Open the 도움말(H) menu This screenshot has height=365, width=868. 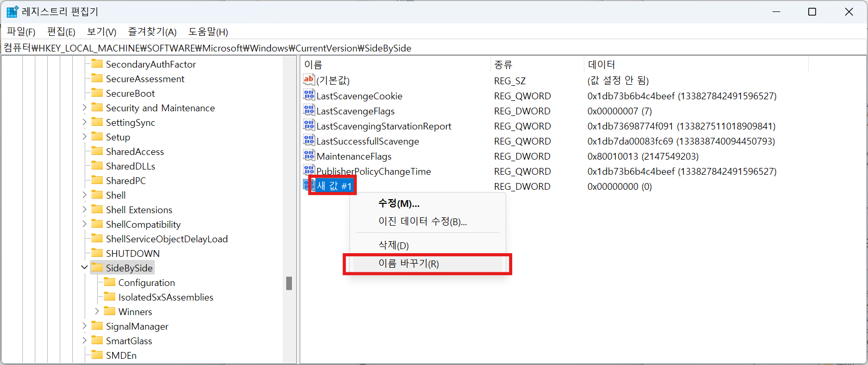208,32
